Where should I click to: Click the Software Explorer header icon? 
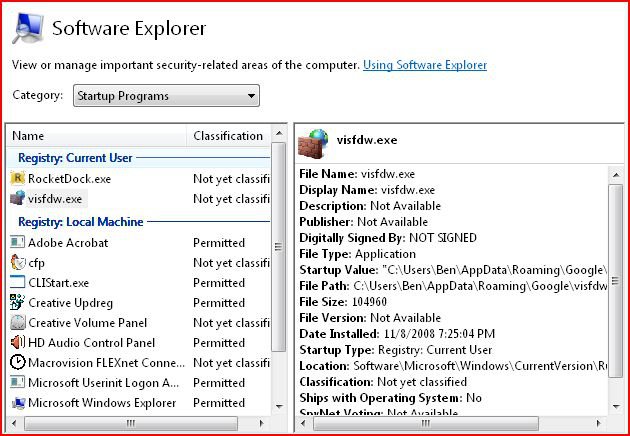[27, 28]
